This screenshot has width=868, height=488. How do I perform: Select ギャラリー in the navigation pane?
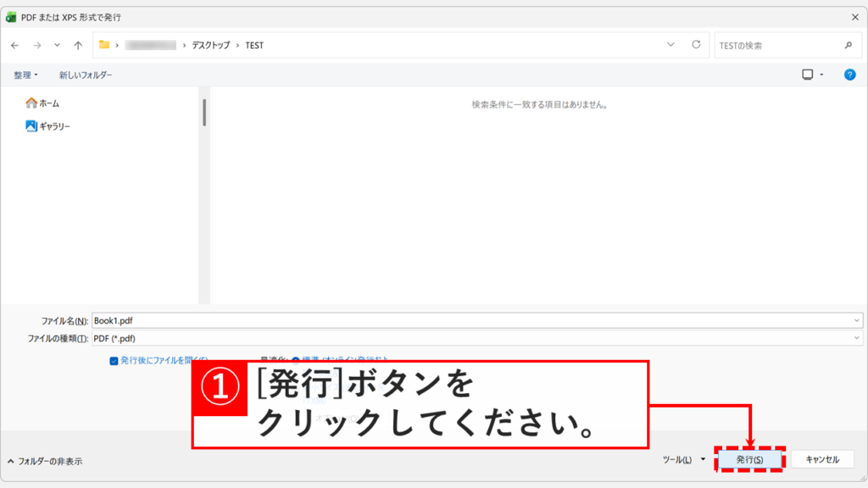pyautogui.click(x=48, y=126)
